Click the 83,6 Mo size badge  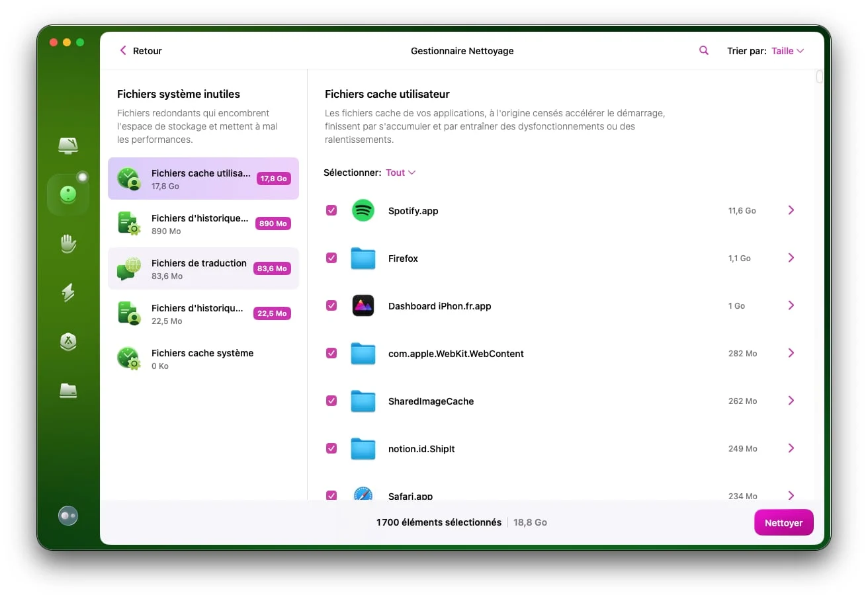click(273, 268)
